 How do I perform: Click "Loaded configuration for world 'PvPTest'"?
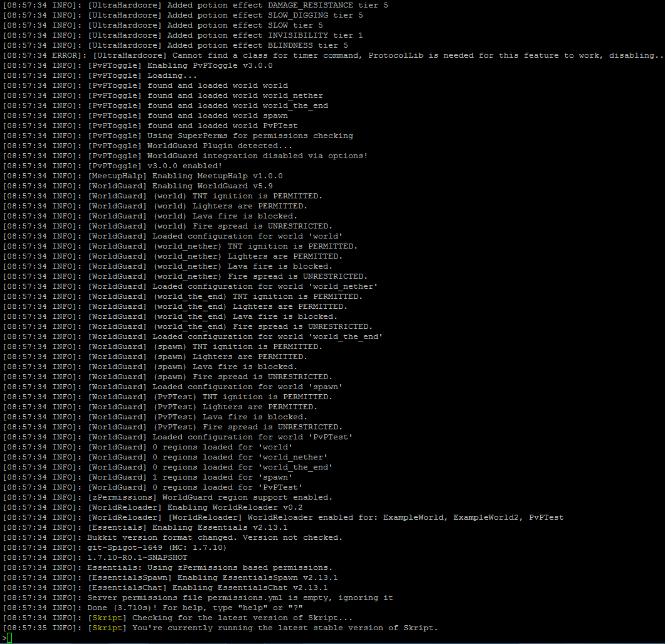click(253, 437)
